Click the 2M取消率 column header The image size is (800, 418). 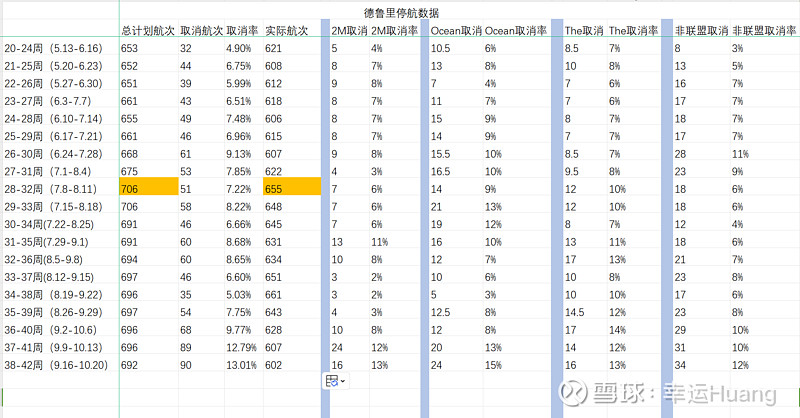click(x=394, y=31)
